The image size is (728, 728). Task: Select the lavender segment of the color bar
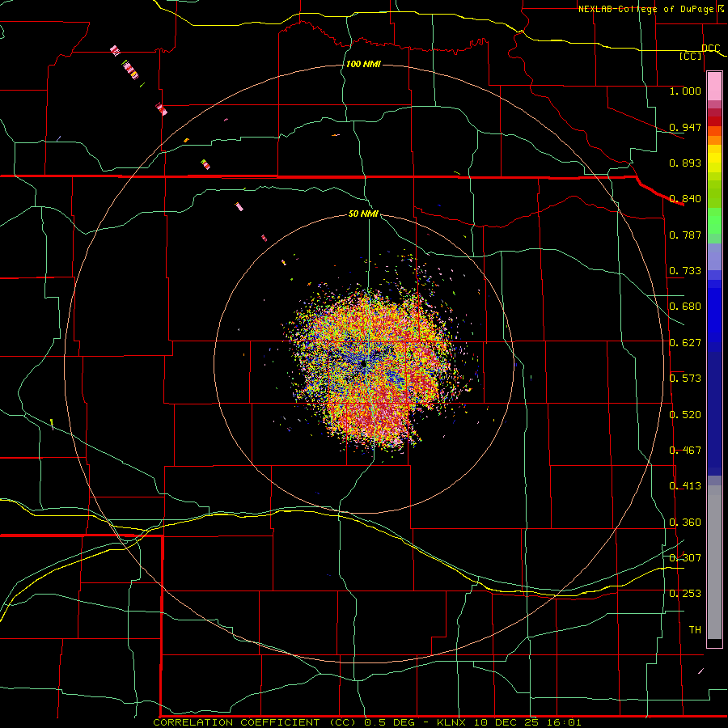[714, 256]
